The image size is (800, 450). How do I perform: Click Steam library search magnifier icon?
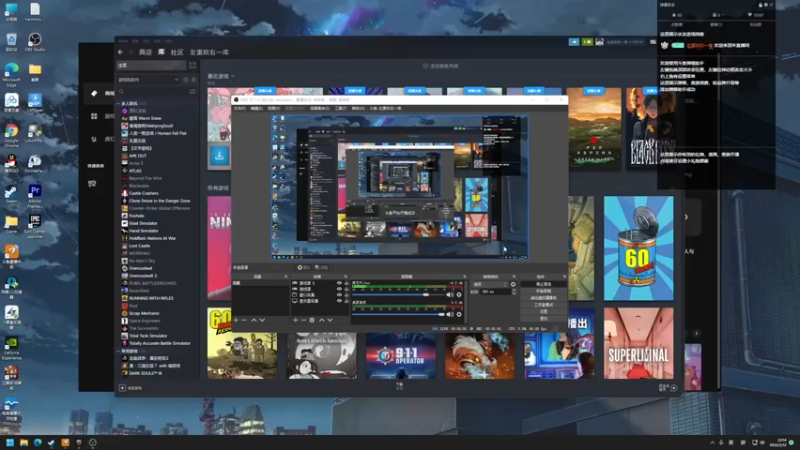(x=121, y=91)
